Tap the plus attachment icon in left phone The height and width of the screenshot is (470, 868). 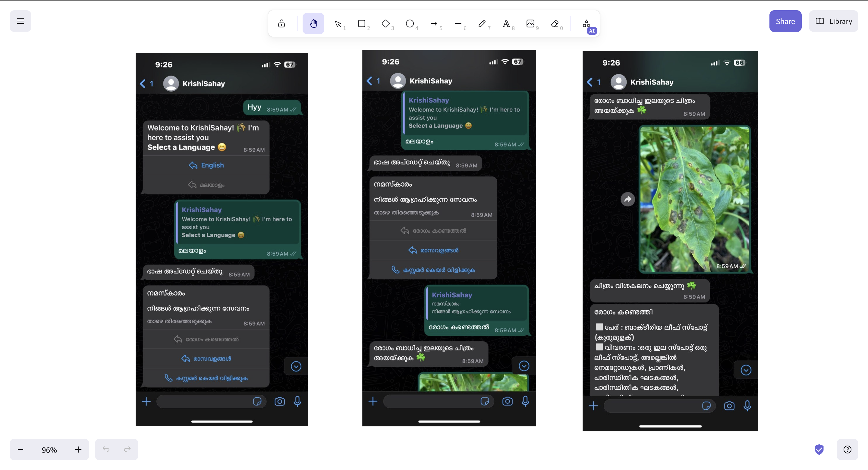tap(146, 401)
